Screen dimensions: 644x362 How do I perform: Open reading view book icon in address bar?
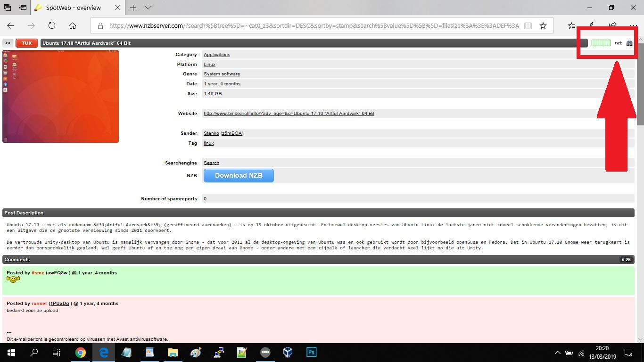coord(528,25)
